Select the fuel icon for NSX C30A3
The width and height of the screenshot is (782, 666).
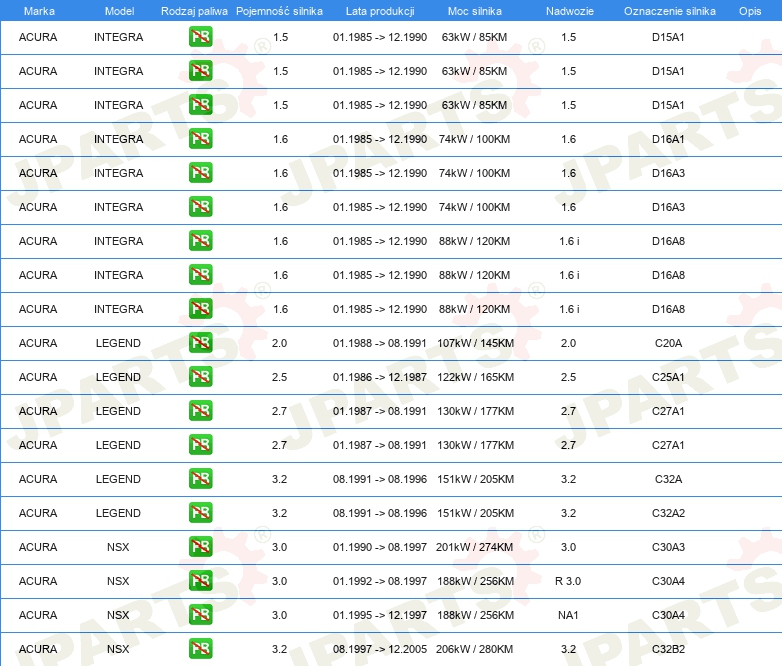(x=200, y=547)
